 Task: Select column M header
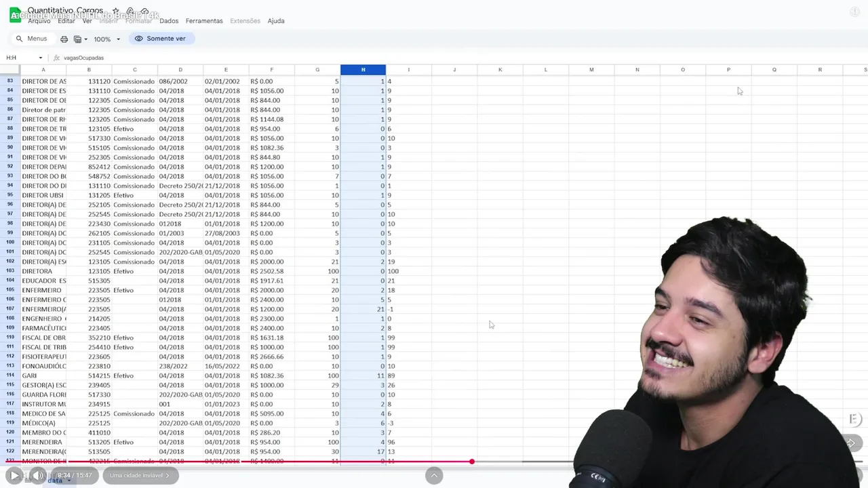(x=591, y=70)
